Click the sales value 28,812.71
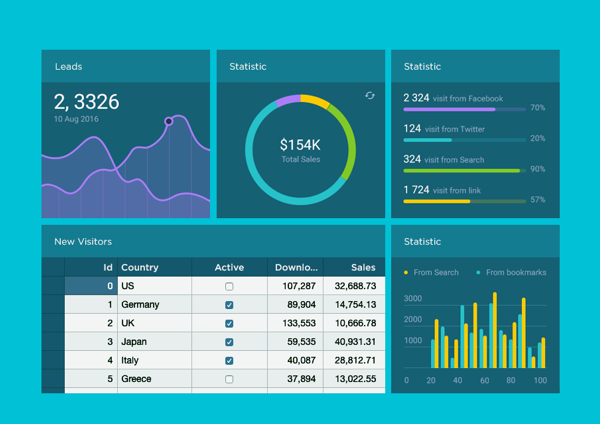The width and height of the screenshot is (600, 424). pos(355,360)
